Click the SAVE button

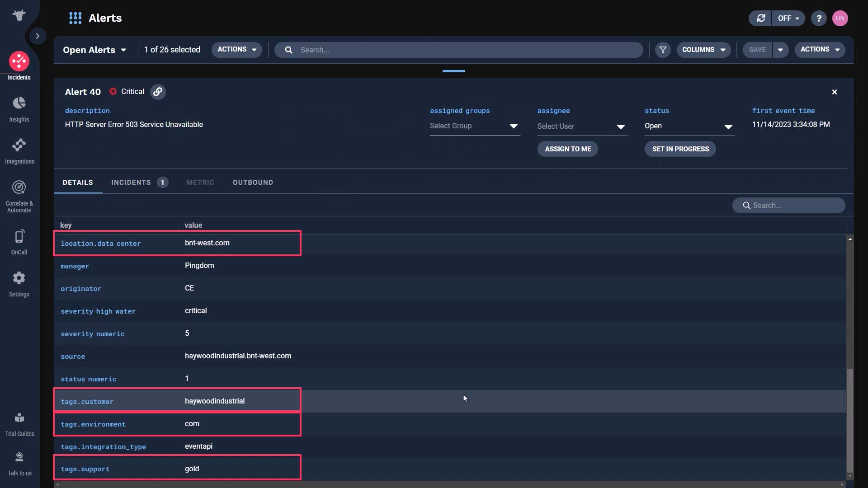(757, 50)
